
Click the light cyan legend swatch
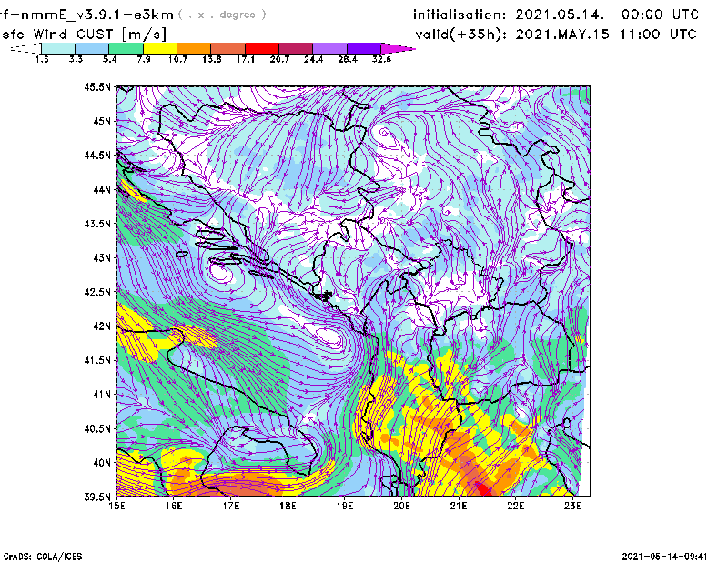click(58, 48)
